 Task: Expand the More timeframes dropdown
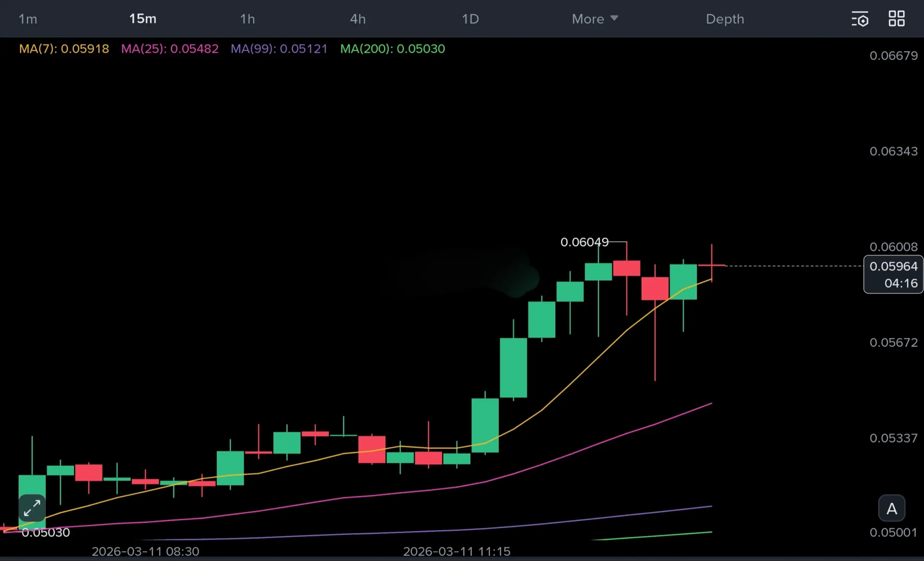coord(594,19)
